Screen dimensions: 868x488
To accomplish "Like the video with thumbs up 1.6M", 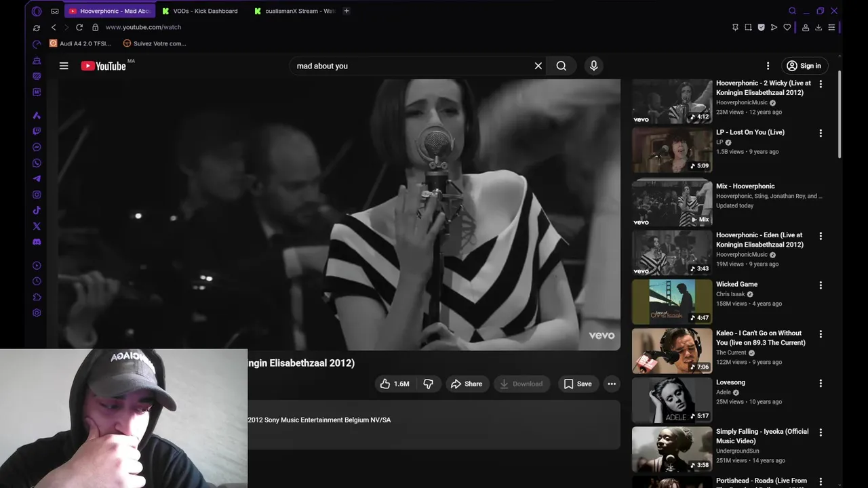I will tap(394, 384).
